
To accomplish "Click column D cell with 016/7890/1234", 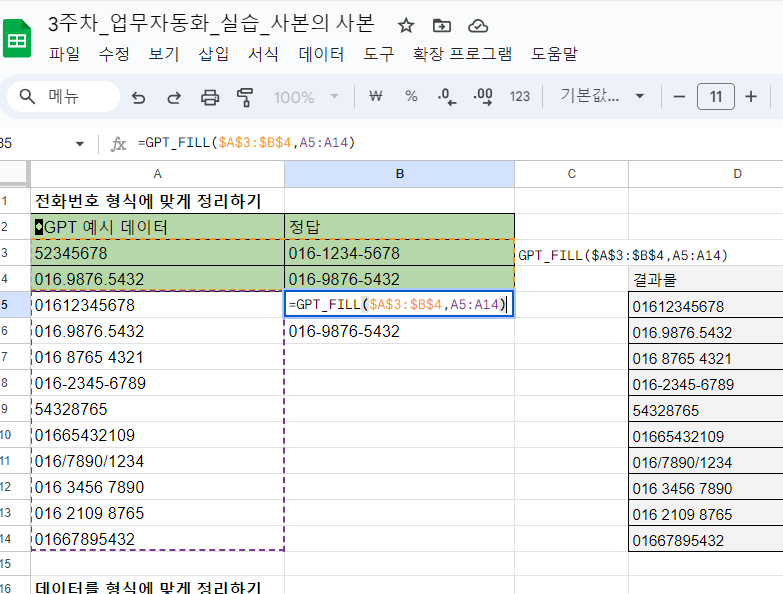I will (706, 462).
